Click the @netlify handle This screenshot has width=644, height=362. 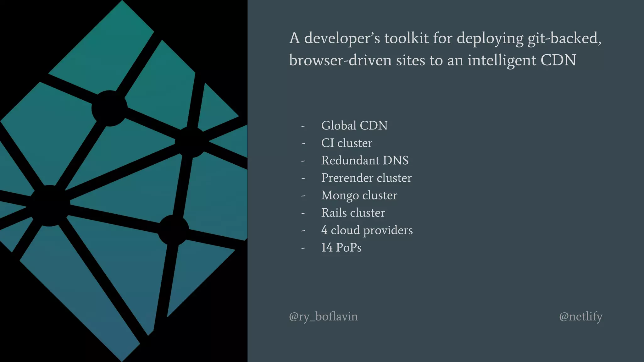point(580,316)
